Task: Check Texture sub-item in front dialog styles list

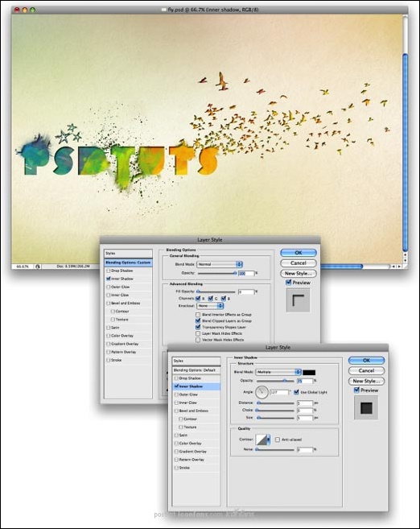Action: 181,427
